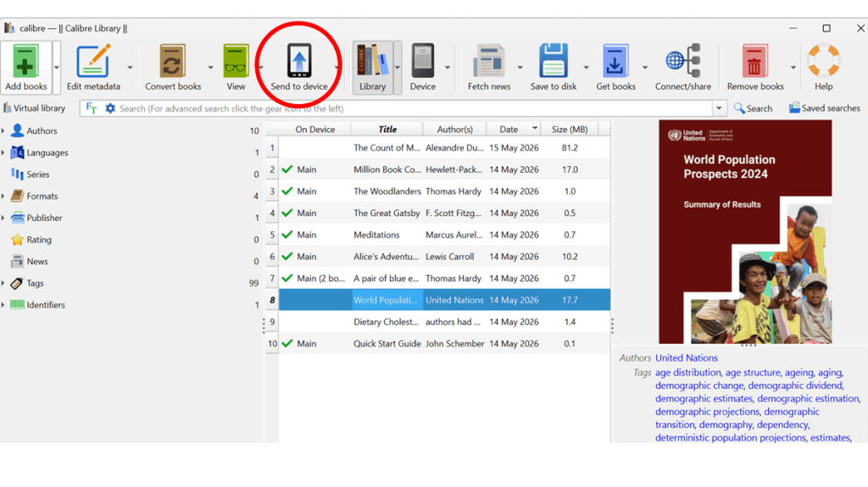Select News in tag browser

(x=37, y=261)
